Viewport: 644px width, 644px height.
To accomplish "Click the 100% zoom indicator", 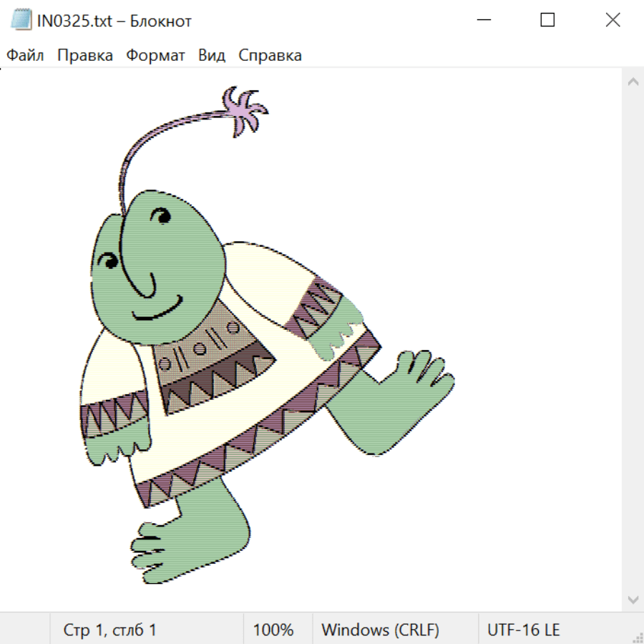I will [273, 630].
